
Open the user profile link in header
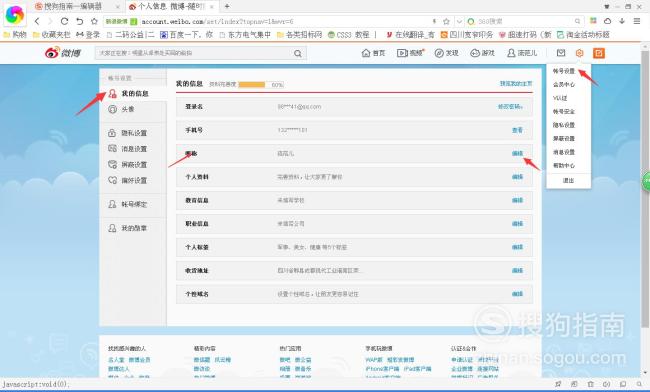522,53
